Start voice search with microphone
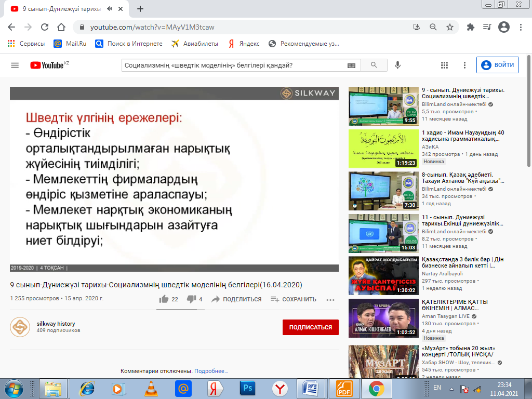Screen dimensions: 532x399 pyautogui.click(x=397, y=65)
